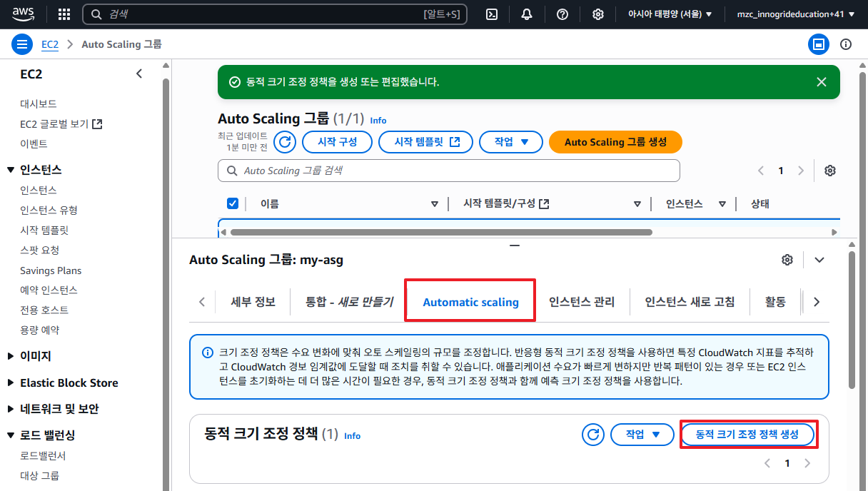This screenshot has height=491, width=868.
Task: Open the EC2 글로벌 보기 external link
Action: [61, 124]
